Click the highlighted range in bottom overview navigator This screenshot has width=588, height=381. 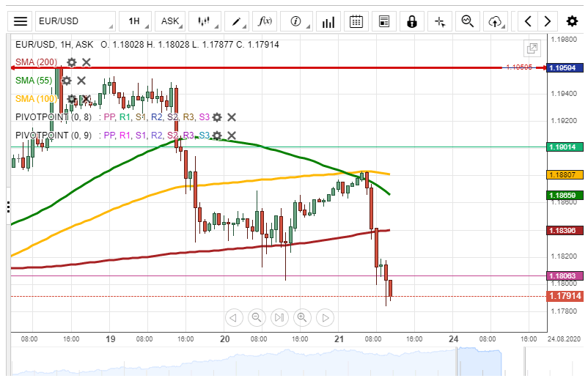pos(479,361)
